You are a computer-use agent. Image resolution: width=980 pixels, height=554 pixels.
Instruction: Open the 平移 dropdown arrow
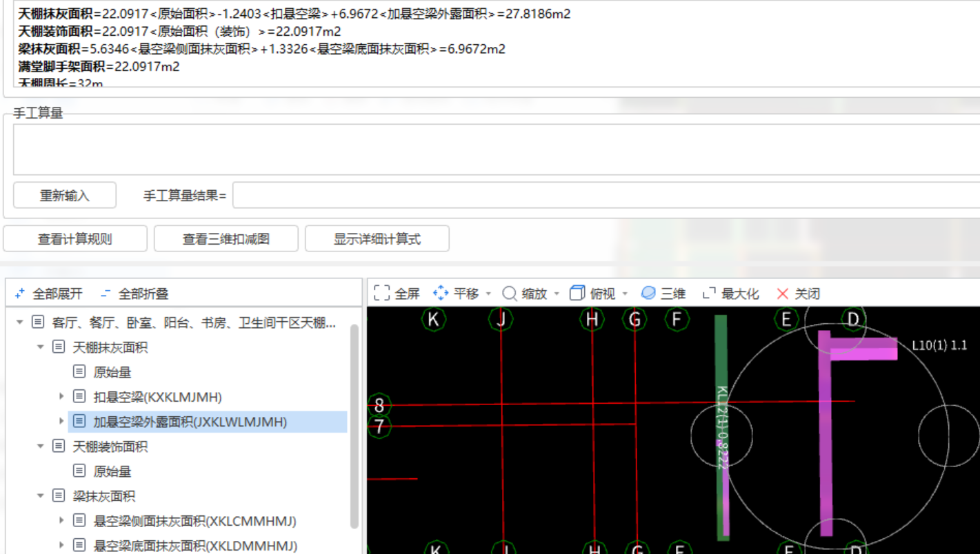[x=488, y=294]
